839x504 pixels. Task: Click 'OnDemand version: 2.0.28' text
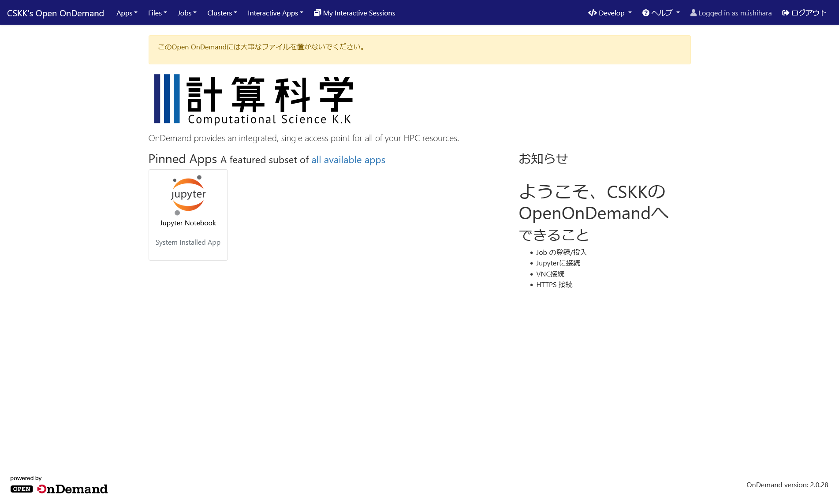(787, 485)
